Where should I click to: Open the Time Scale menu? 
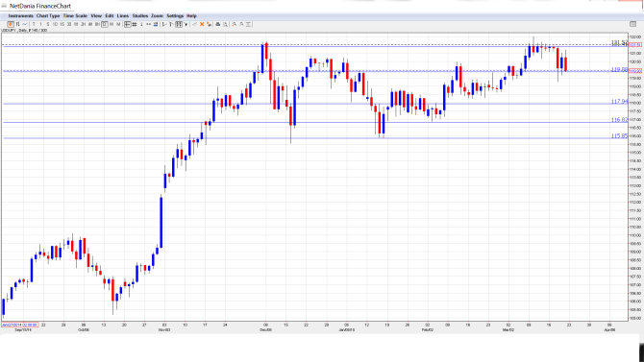tap(75, 15)
